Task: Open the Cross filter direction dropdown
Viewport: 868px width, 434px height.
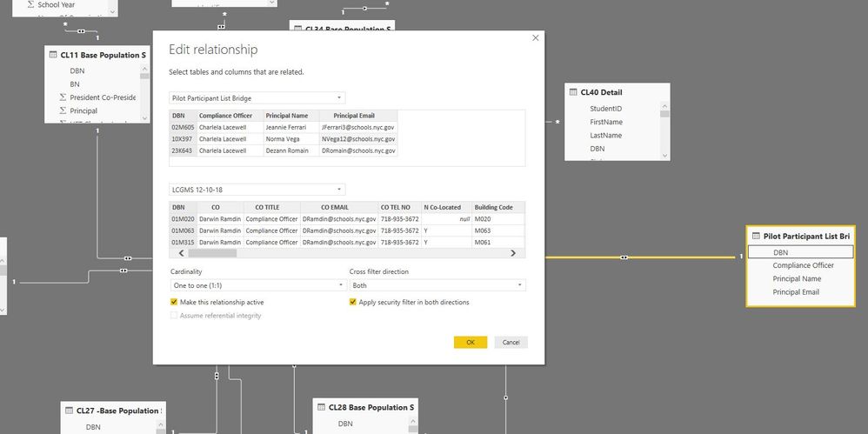Action: 437,285
